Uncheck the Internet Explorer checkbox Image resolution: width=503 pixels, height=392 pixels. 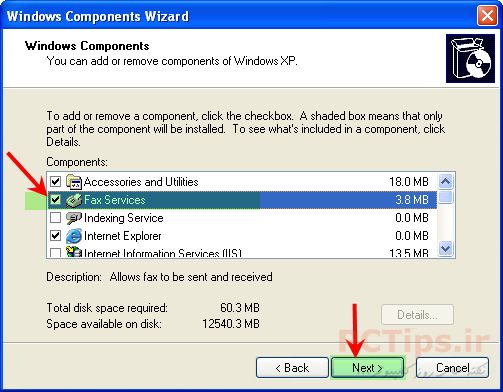tap(55, 236)
